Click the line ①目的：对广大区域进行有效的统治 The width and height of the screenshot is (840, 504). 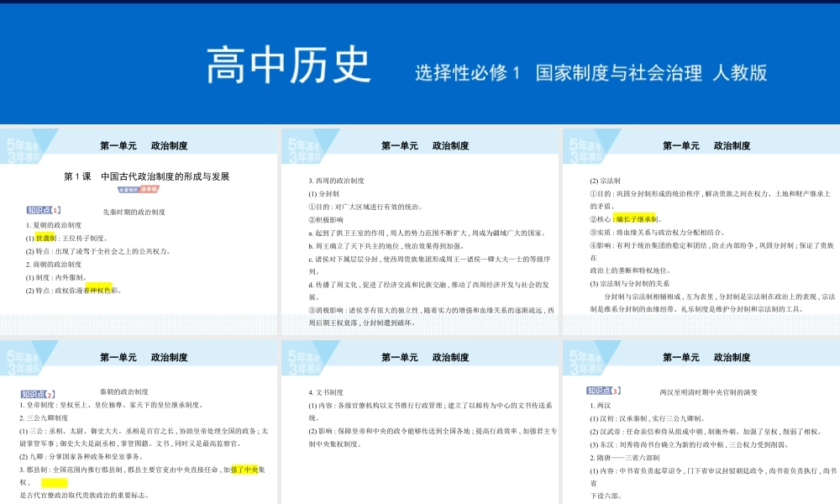click(x=366, y=207)
